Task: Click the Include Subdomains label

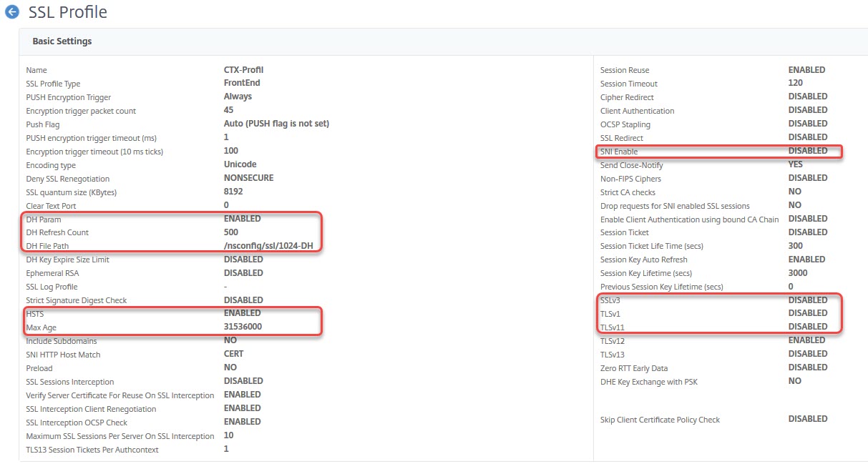Action: (62, 342)
